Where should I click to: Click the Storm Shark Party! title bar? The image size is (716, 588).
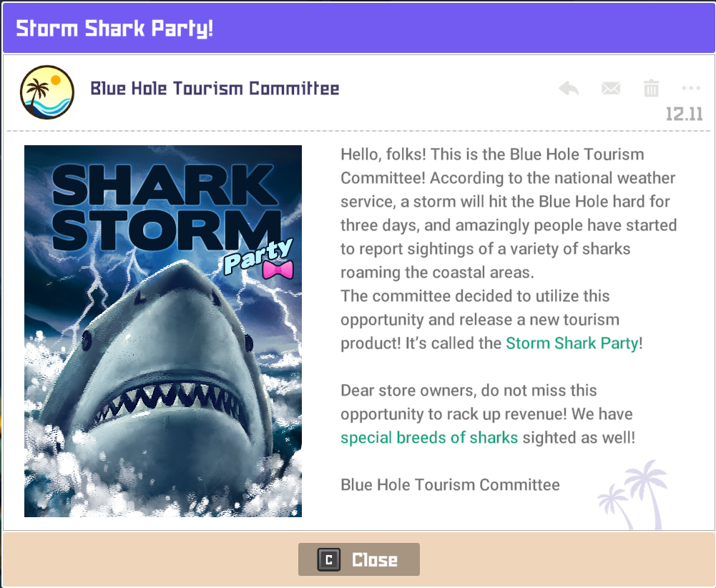[114, 29]
